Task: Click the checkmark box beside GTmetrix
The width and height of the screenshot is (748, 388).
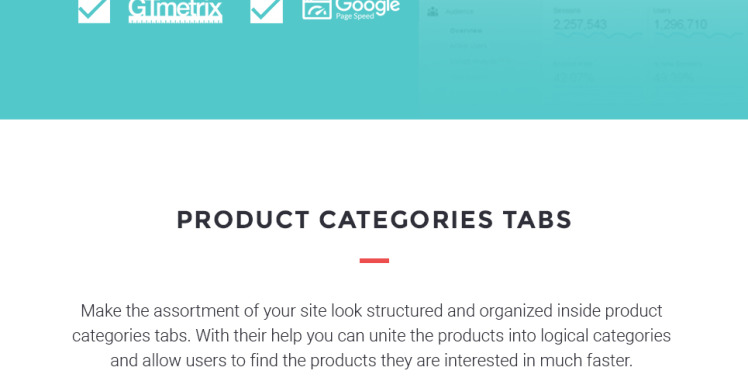Action: point(94,11)
